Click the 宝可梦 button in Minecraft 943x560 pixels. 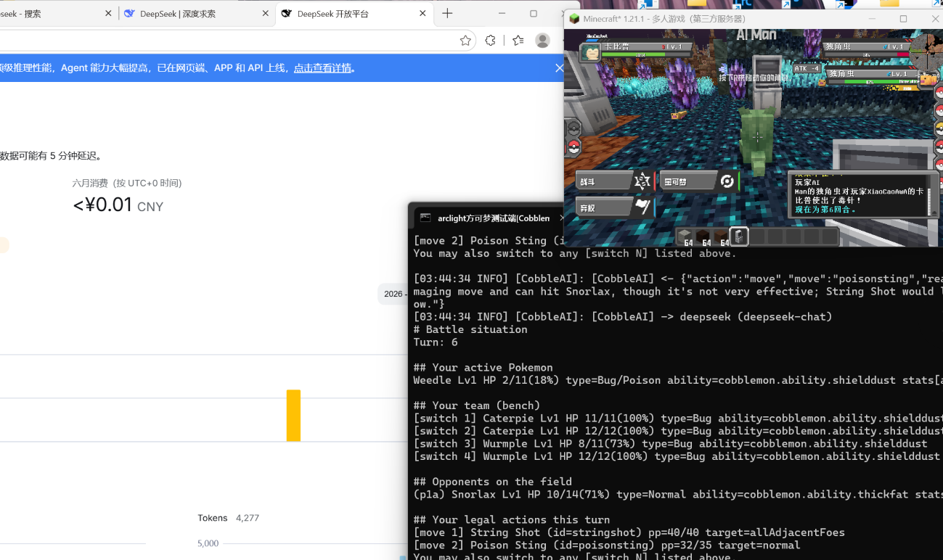pos(699,181)
